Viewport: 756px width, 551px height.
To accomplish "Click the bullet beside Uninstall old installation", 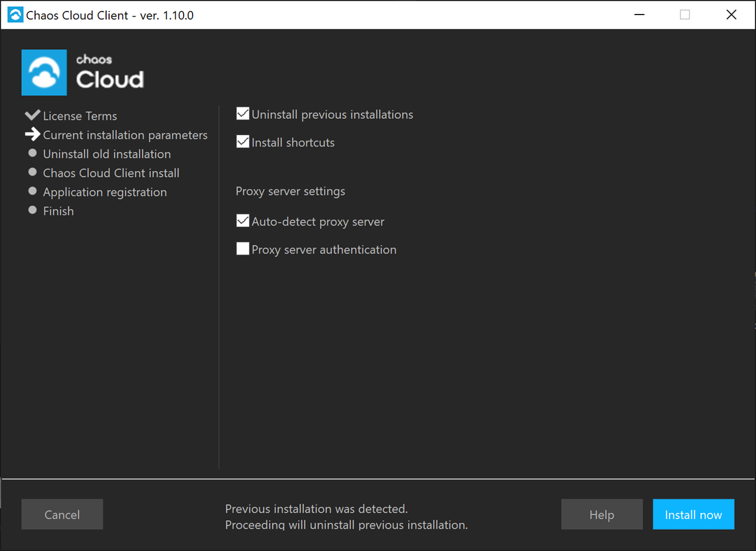I will [x=32, y=153].
